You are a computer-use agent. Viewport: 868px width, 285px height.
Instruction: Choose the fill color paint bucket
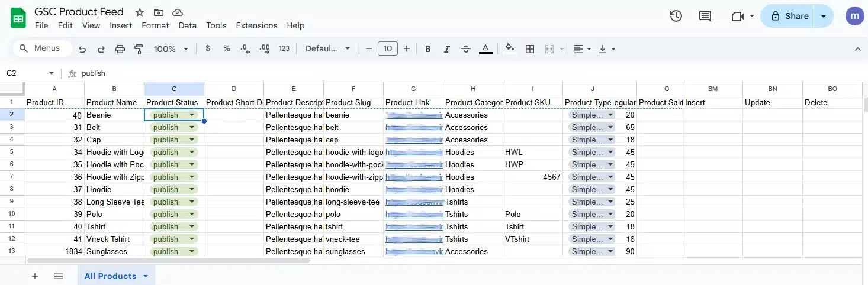509,49
